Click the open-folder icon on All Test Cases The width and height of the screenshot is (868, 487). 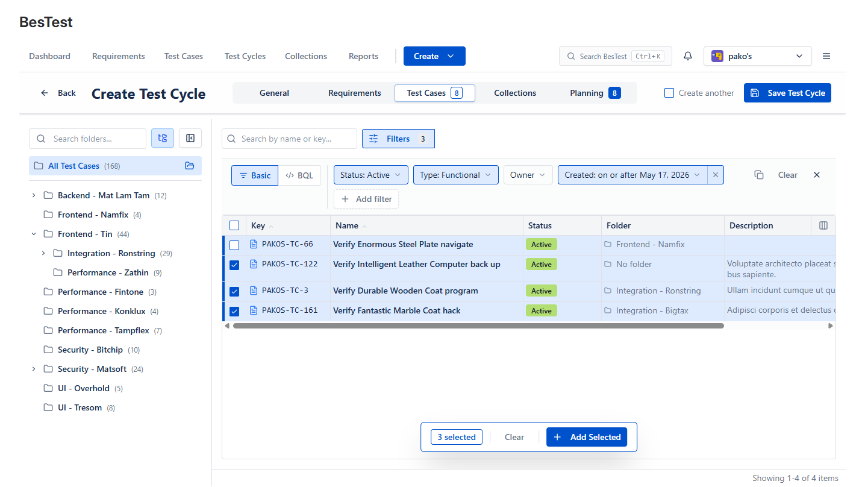(x=190, y=166)
